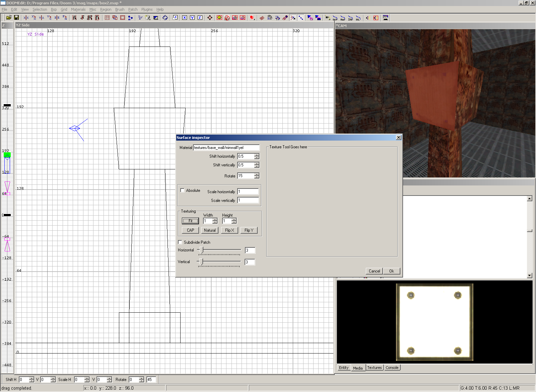Enable the Absolute checkbox
Screen dimensions: 536x392
coord(183,190)
